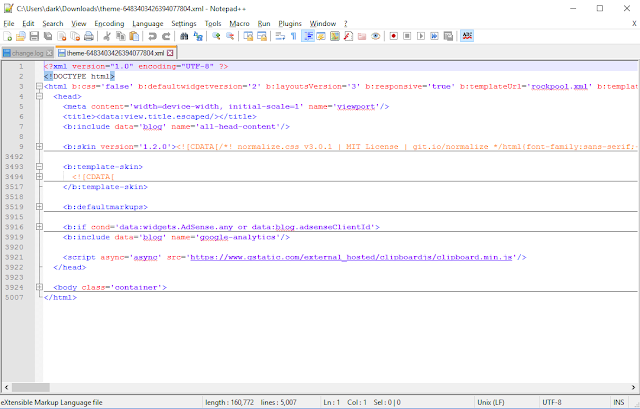This screenshot has width=640, height=409.
Task: Undo the last action with Undo icon
Action: point(152,36)
